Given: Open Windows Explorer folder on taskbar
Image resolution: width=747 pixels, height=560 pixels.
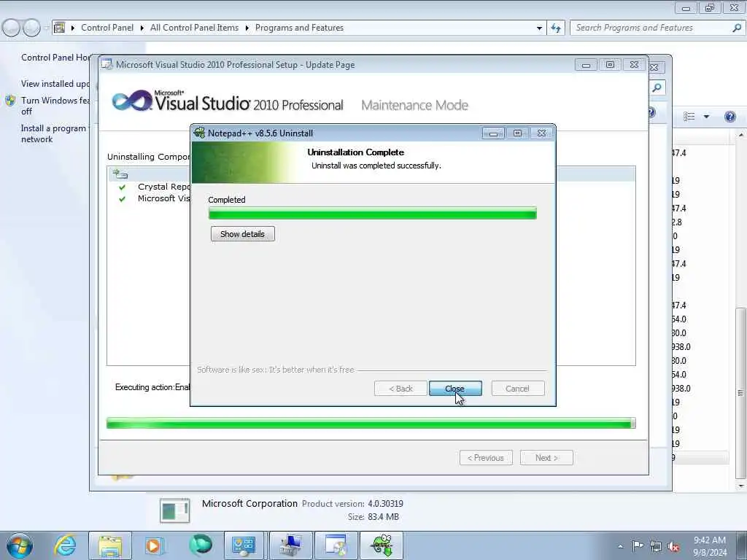Looking at the screenshot, I should click(110, 545).
